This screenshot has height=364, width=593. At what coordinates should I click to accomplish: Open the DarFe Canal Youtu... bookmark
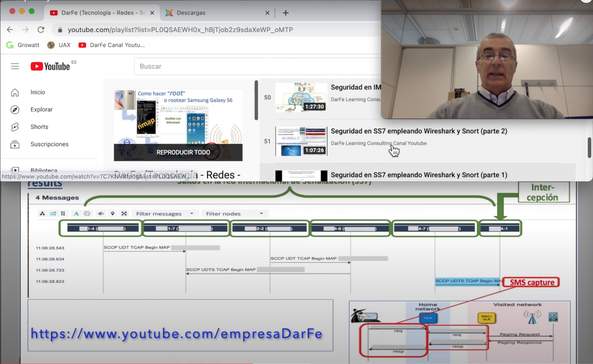point(111,45)
